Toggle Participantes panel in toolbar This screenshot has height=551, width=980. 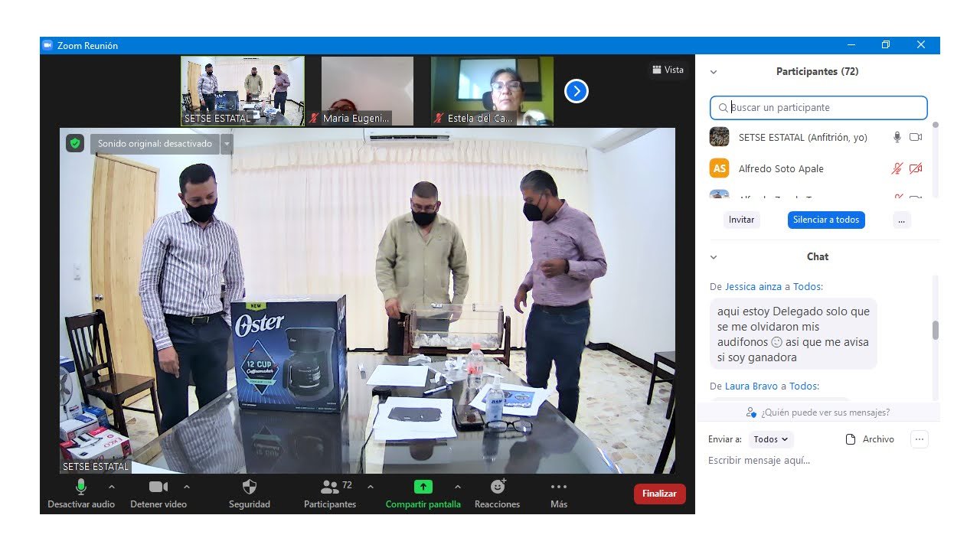point(330,494)
